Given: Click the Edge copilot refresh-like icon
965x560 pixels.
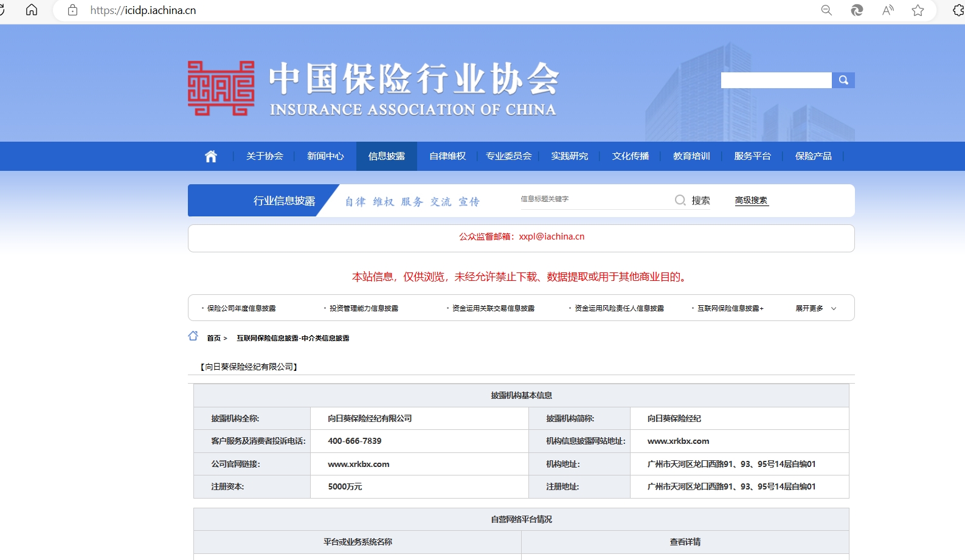Looking at the screenshot, I should tap(857, 10).
